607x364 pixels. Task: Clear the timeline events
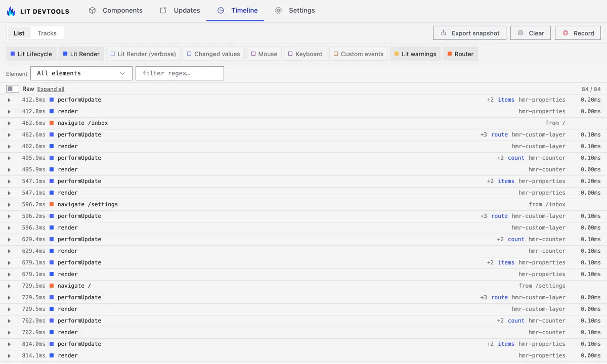coord(531,33)
